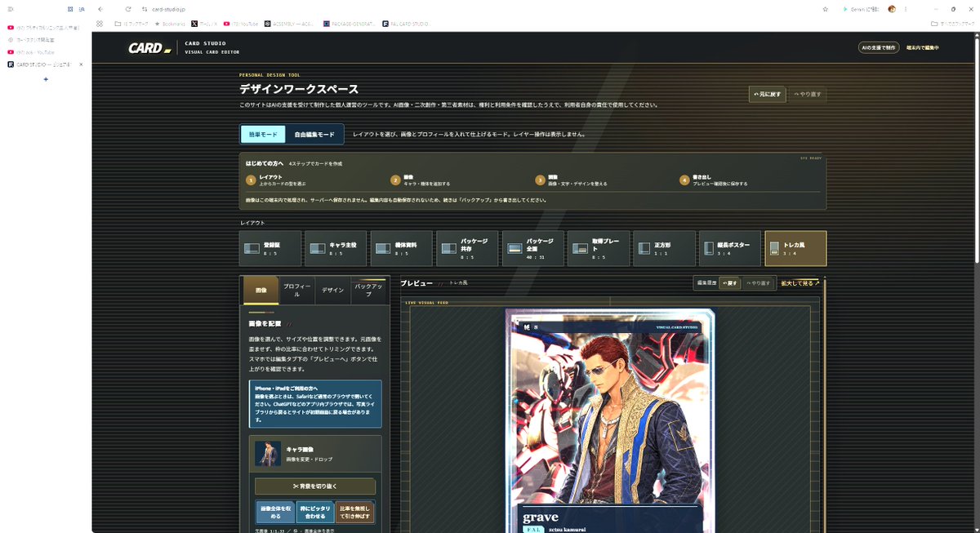This screenshot has height=533, width=980.
Task: Open the Bookmarks star folder
Action: coord(169,24)
